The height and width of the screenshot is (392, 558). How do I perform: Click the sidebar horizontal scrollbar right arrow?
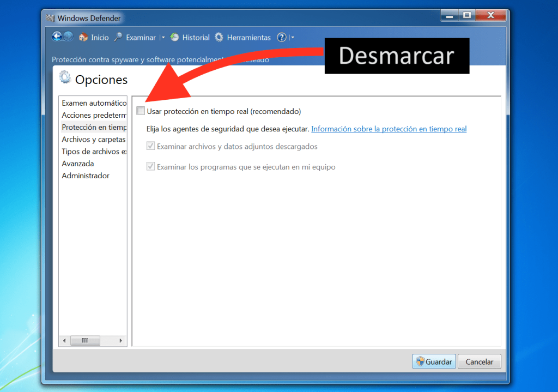[120, 340]
